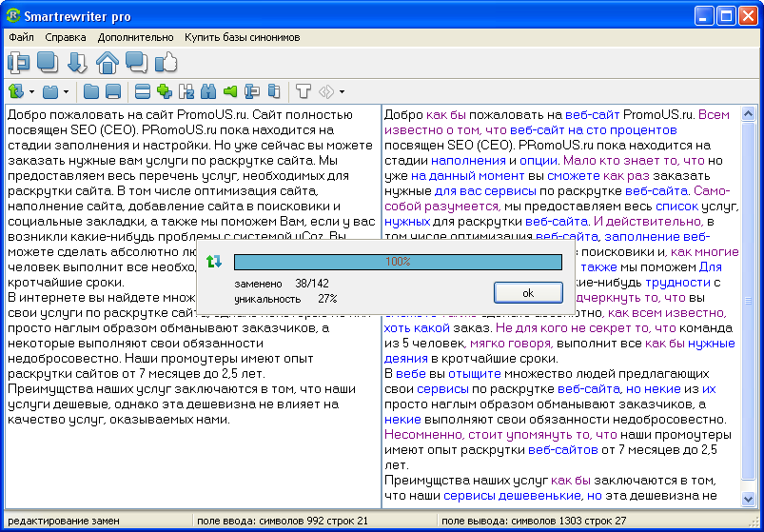
Task: Click the Smartrewriter pro title bar icon
Action: [13, 15]
